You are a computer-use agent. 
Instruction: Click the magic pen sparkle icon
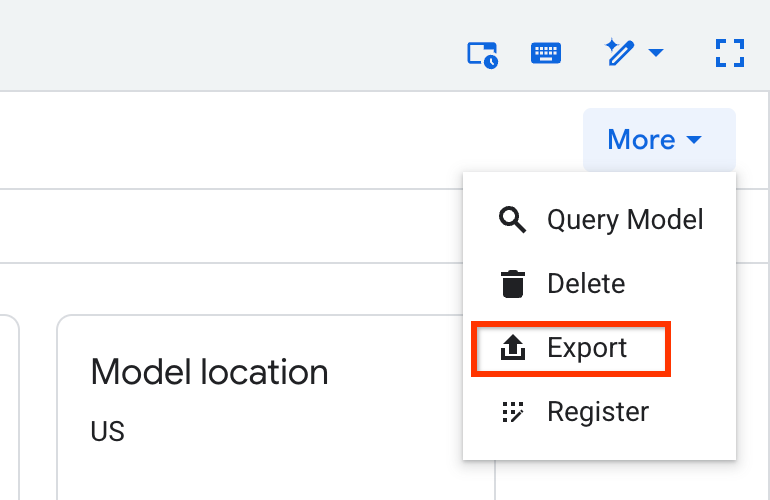(x=620, y=52)
